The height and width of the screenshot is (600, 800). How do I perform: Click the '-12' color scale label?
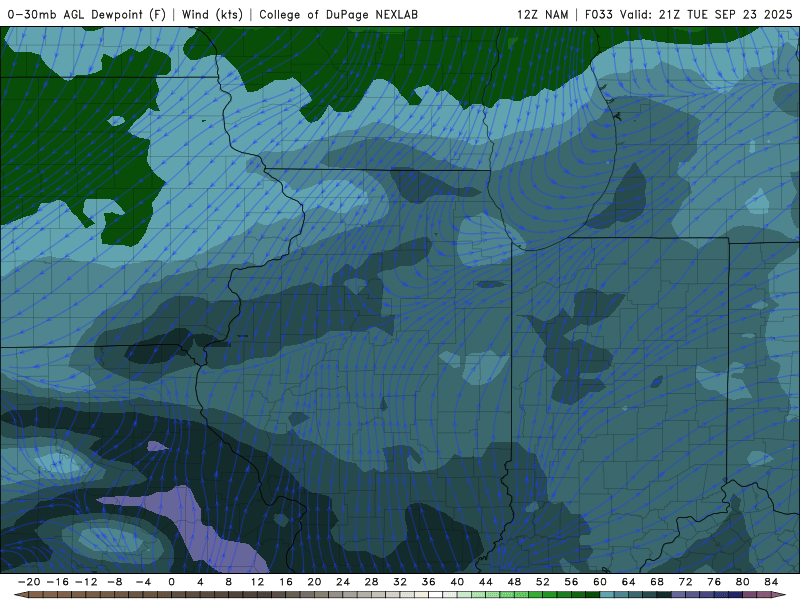tap(86, 582)
